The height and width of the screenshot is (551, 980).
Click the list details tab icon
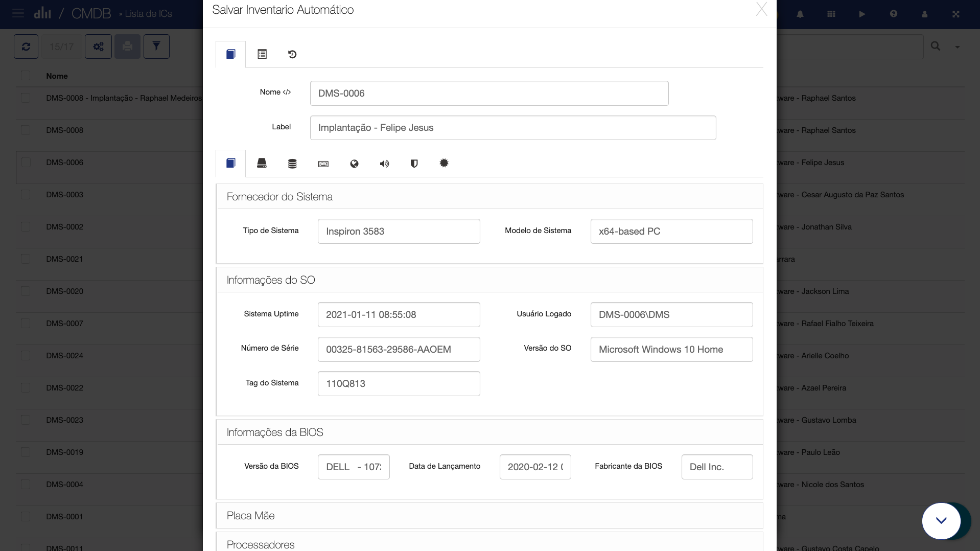pos(262,54)
